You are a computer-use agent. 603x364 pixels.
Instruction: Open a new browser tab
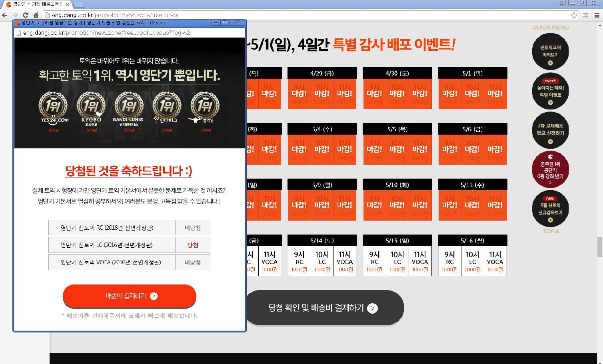(x=79, y=4)
